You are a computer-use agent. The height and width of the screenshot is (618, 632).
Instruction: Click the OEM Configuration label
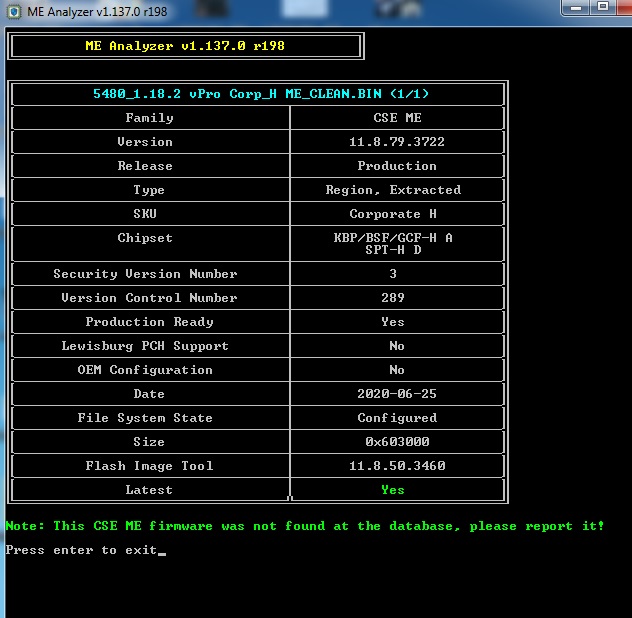click(x=145, y=370)
